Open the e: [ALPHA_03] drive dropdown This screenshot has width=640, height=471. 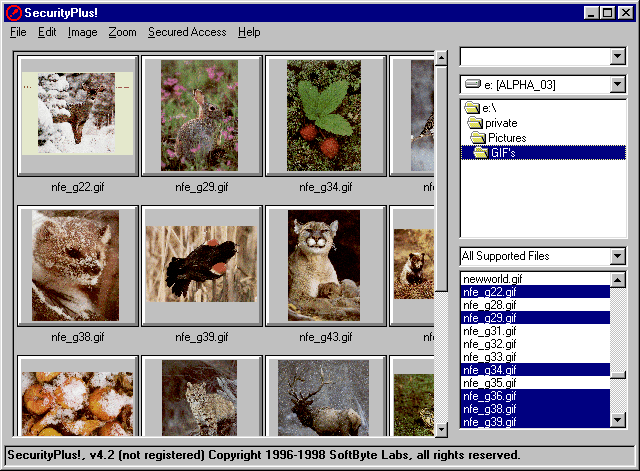click(x=618, y=84)
